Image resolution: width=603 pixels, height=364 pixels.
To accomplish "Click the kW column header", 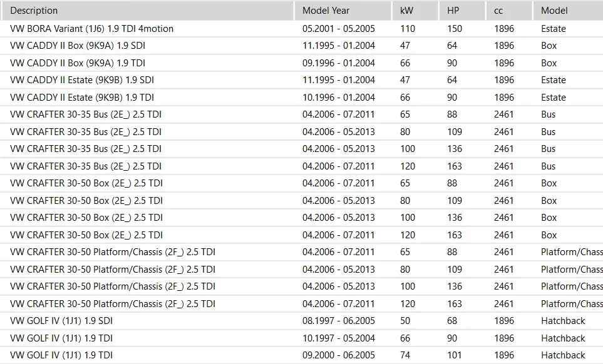I will 406,11.
